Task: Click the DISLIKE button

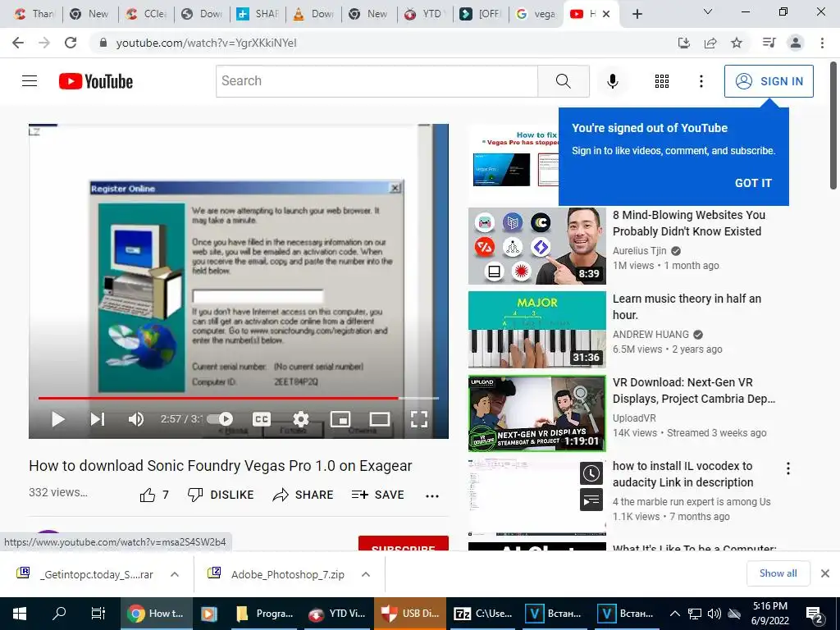Action: pos(221,495)
